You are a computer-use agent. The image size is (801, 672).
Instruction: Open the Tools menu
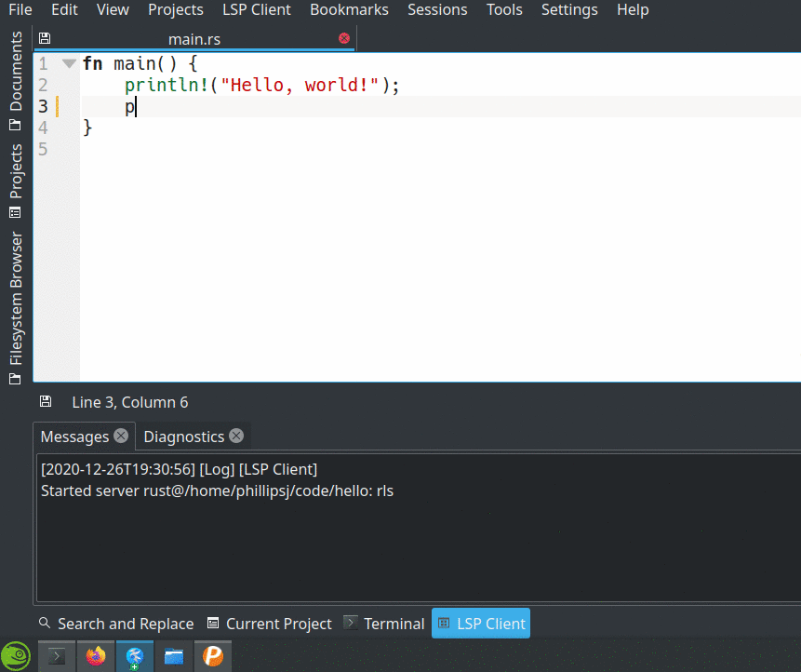tap(504, 9)
